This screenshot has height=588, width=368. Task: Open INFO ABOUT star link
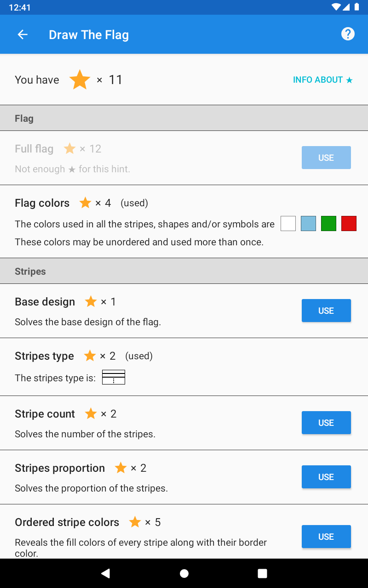click(x=323, y=80)
